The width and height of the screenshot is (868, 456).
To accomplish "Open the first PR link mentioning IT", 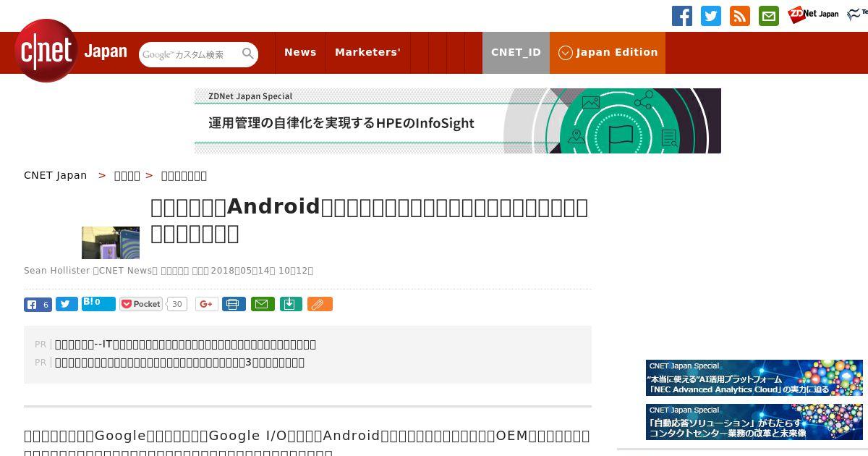I will point(186,345).
